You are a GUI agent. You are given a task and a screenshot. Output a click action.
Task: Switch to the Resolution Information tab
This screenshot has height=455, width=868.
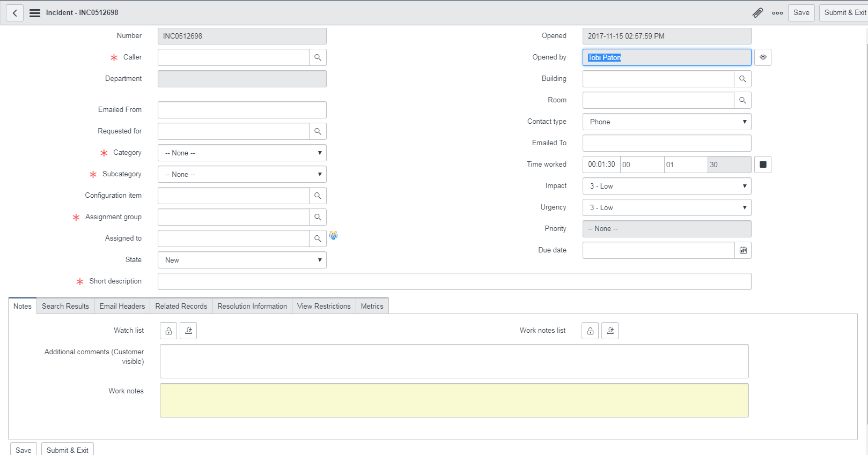point(252,306)
